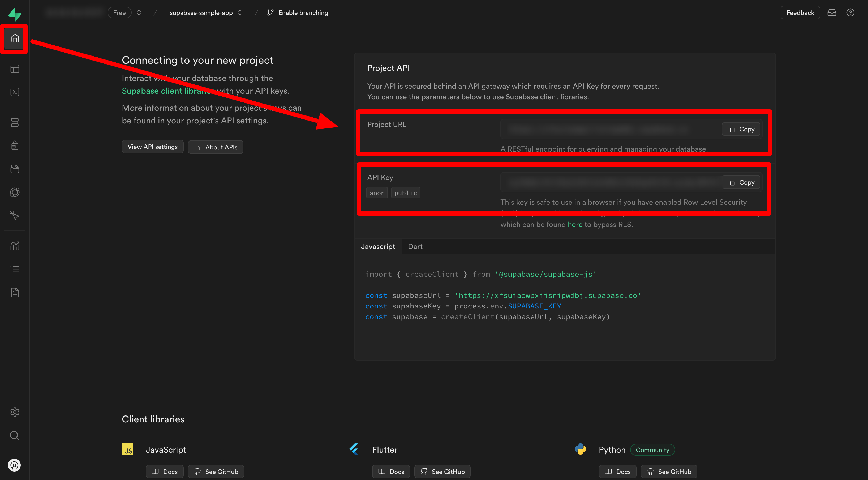868x480 pixels.
Task: Click the Python Community badge
Action: pyautogui.click(x=652, y=450)
